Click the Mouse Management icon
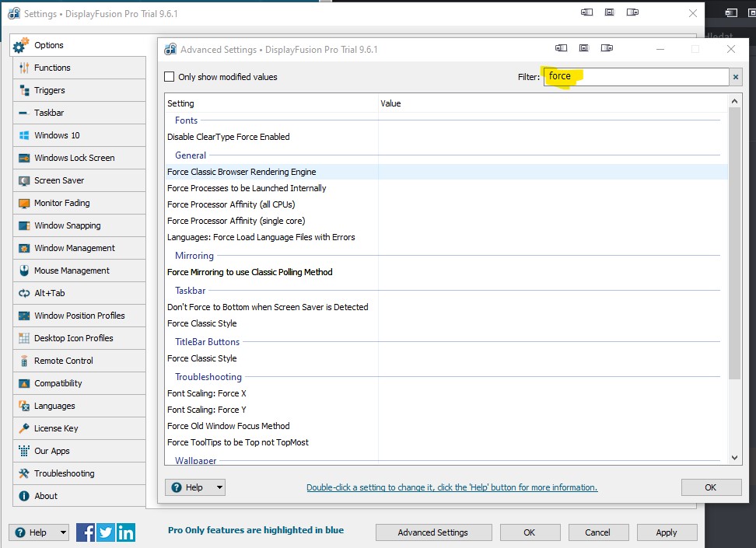This screenshot has height=548, width=756. [x=23, y=271]
